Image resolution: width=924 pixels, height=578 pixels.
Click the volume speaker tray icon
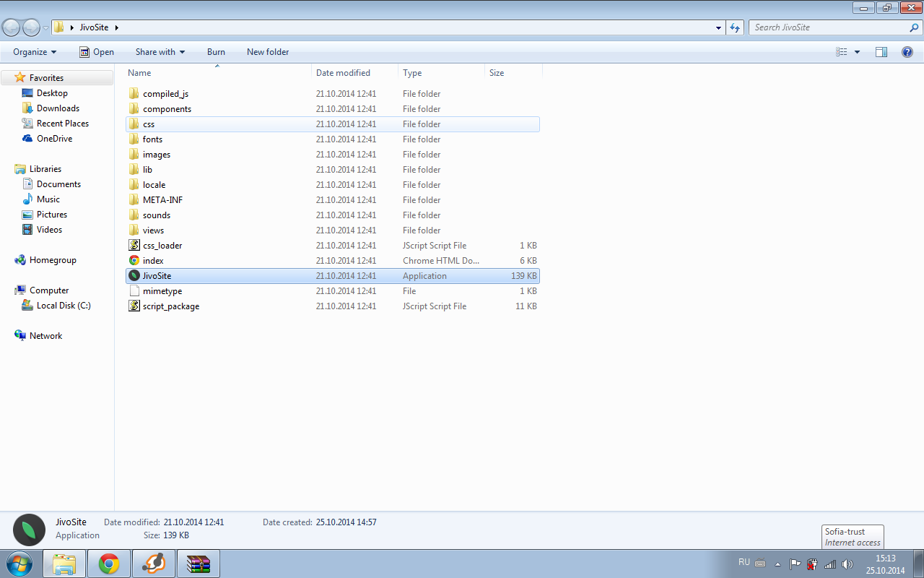847,564
